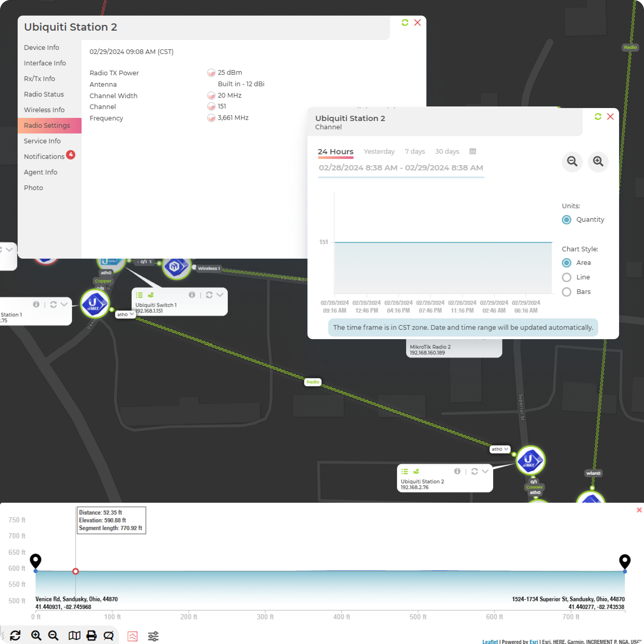
Task: Refresh the map from bottom toolbar
Action: click(x=15, y=635)
